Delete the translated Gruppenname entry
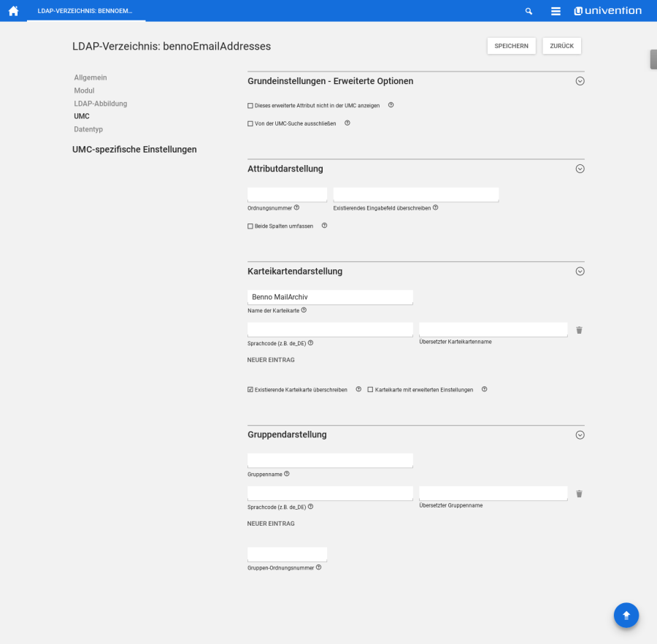 [579, 494]
